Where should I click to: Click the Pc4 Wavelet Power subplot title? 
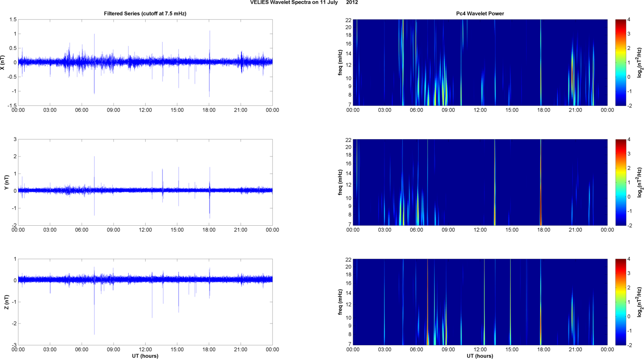click(x=480, y=13)
